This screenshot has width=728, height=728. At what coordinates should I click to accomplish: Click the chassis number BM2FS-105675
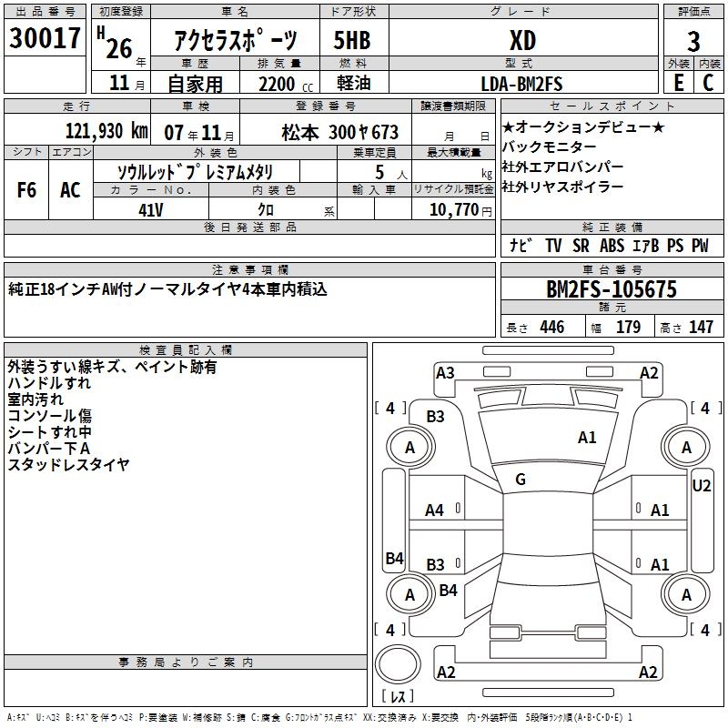point(612,289)
